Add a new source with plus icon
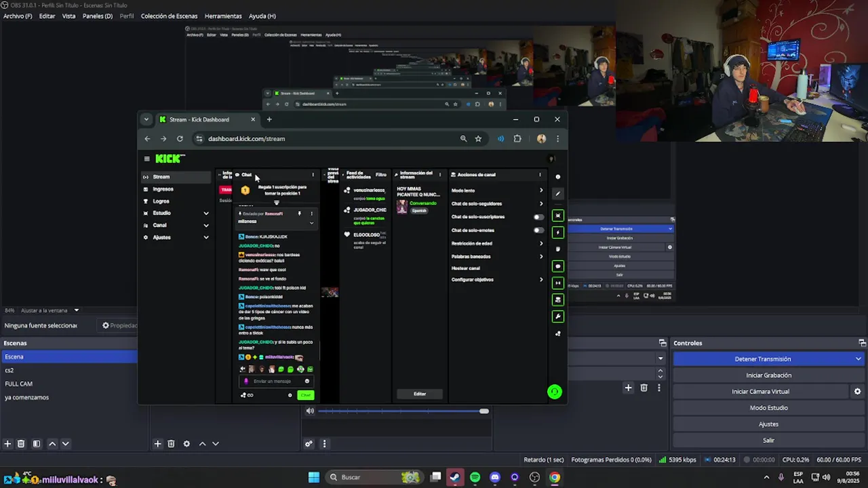Screen dimensions: 868x488 pos(157,444)
